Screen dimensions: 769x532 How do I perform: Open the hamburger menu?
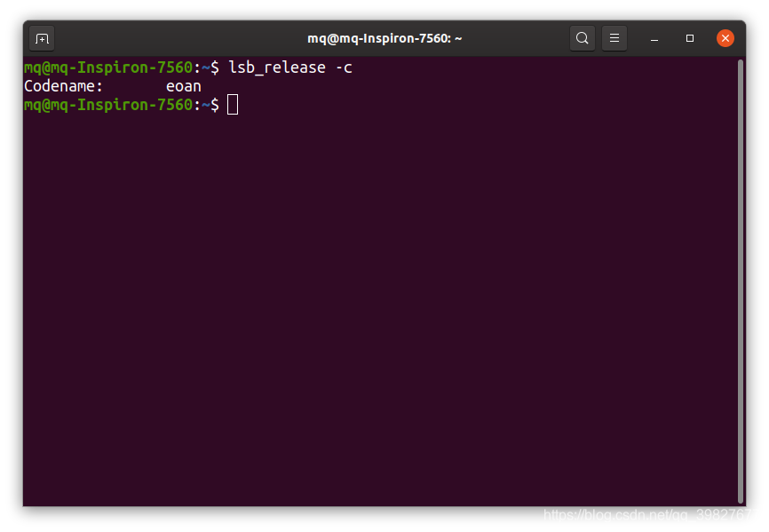click(614, 38)
